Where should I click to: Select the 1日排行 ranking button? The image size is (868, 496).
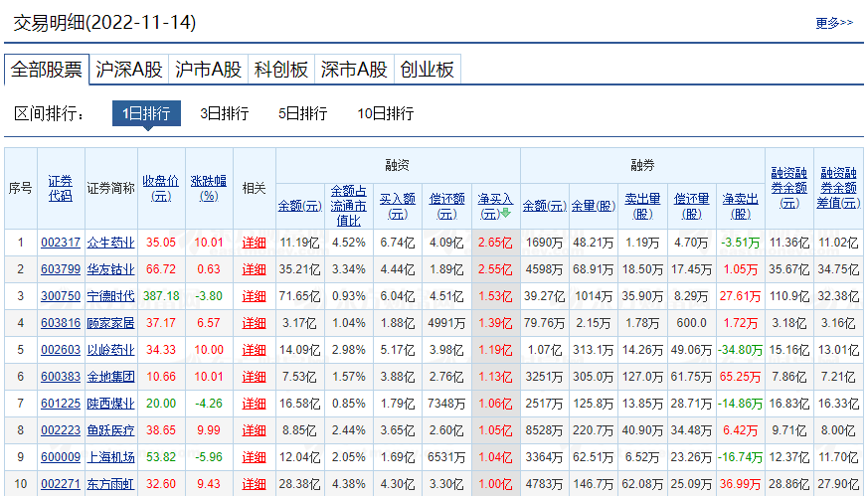(146, 113)
